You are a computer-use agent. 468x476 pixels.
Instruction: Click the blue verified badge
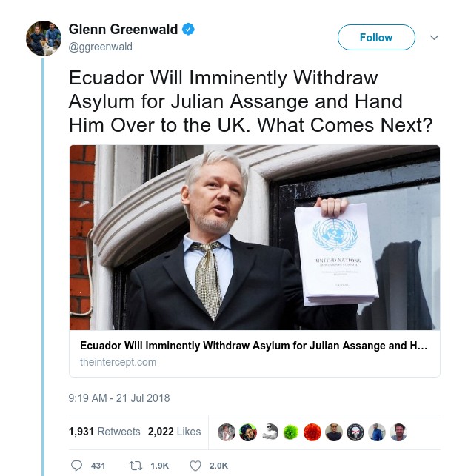point(188,29)
